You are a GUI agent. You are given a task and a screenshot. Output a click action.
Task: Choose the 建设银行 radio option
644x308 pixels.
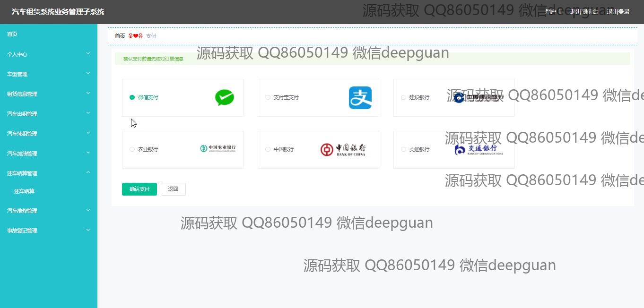tap(403, 97)
